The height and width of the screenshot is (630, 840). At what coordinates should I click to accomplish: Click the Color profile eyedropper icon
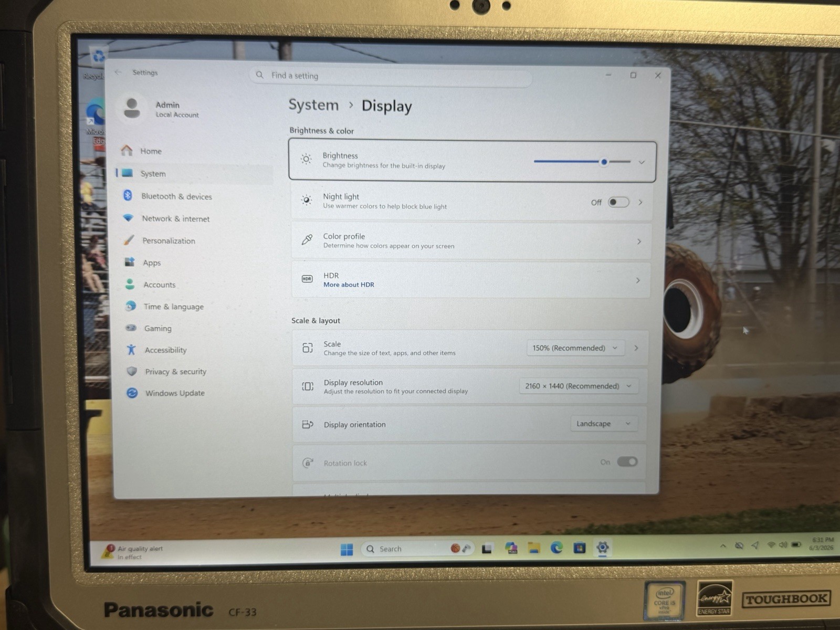pos(307,239)
